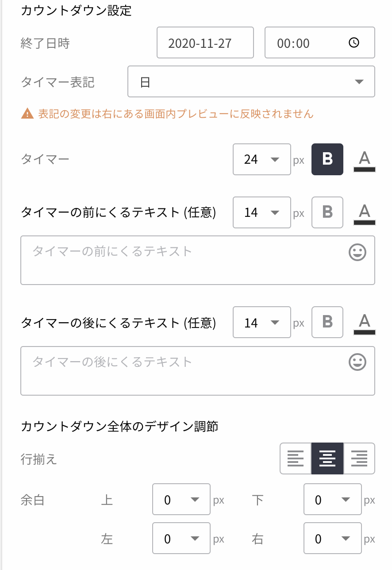The height and width of the screenshot is (570, 392).
Task: Click the end date field 2020-11-27
Action: point(205,42)
